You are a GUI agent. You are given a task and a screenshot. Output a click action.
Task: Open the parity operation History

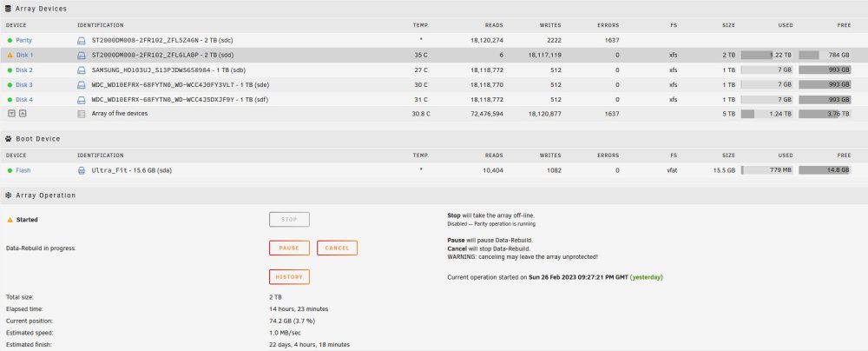[289, 276]
